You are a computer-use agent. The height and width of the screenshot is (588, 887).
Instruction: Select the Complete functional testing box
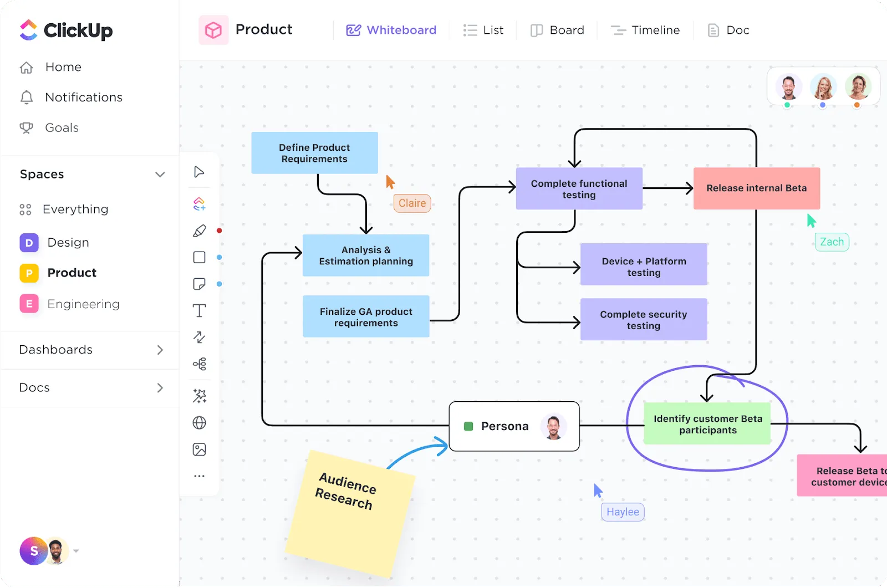click(579, 188)
